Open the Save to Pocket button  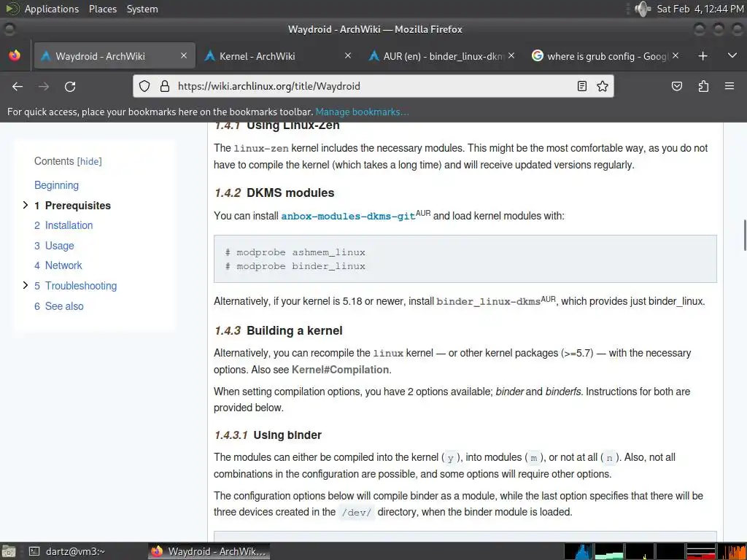(x=676, y=86)
